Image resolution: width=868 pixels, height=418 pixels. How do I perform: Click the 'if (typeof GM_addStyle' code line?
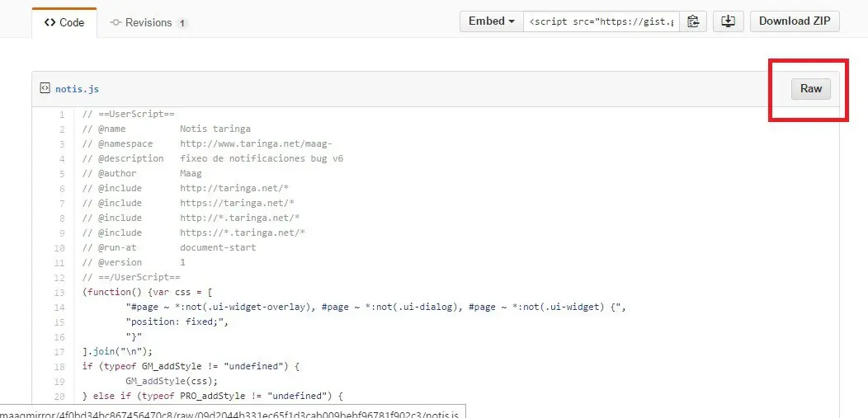pos(191,366)
